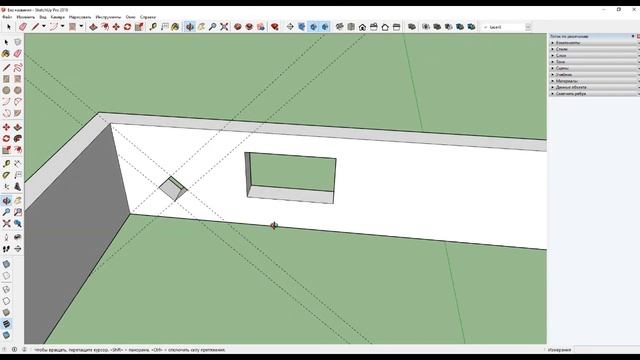Open the Line tool dropdown arrow
Viewport: 640px width, 360px height.
(x=44, y=27)
